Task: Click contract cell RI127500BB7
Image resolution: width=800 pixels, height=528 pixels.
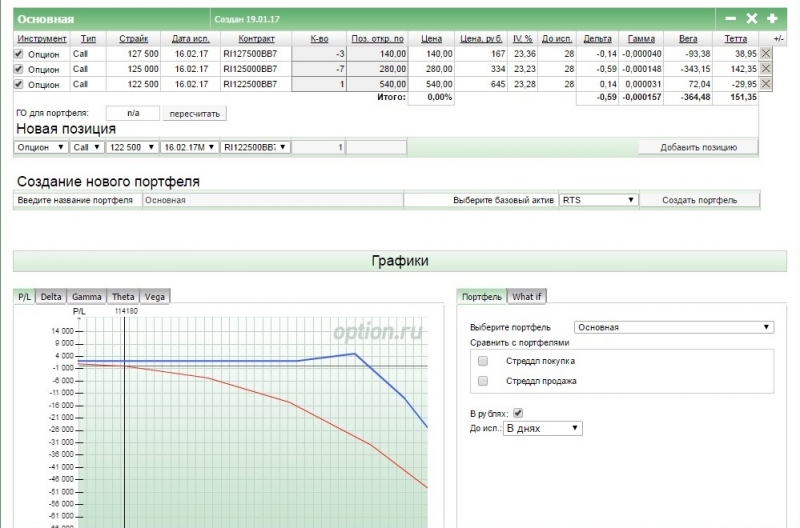Action: point(250,54)
